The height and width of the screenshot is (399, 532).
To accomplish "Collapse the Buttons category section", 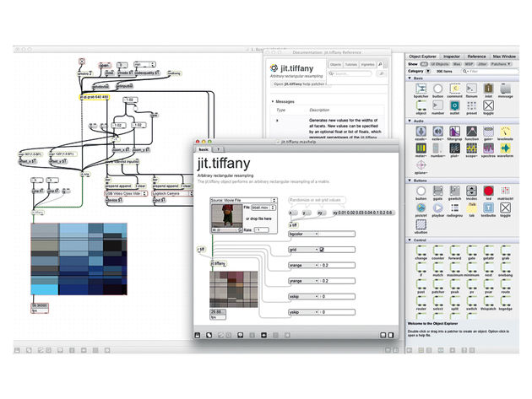I will coord(410,181).
